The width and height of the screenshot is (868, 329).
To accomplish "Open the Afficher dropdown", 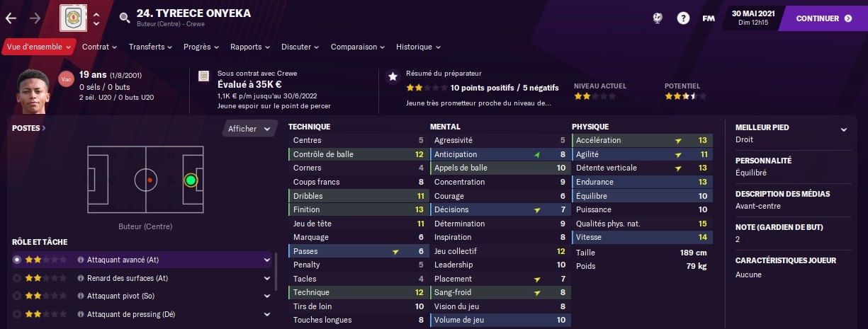I will [249, 129].
